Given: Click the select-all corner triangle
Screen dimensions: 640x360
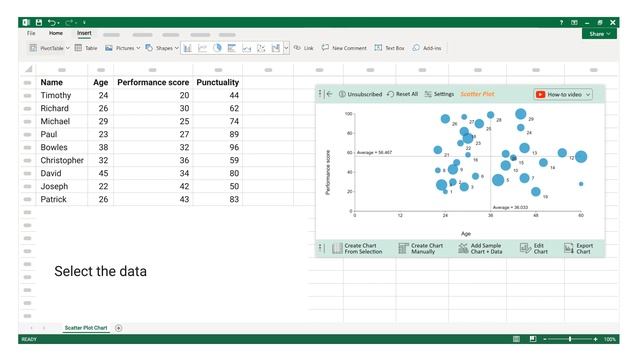Looking at the screenshot, I should (x=29, y=69).
